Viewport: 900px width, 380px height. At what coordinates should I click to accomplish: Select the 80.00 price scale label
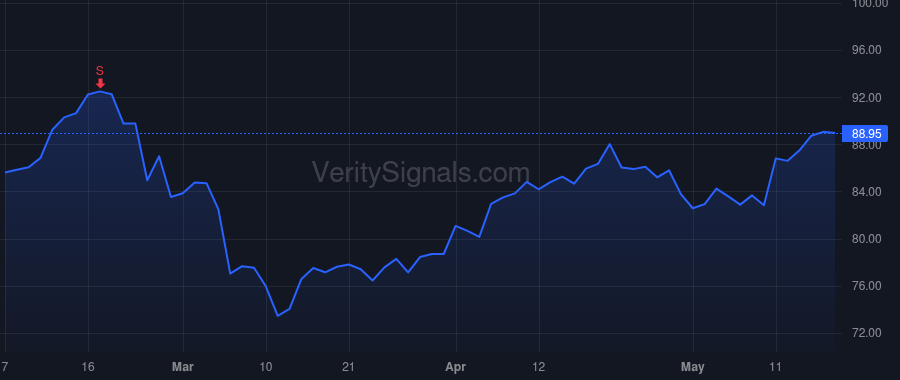pyautogui.click(x=867, y=239)
